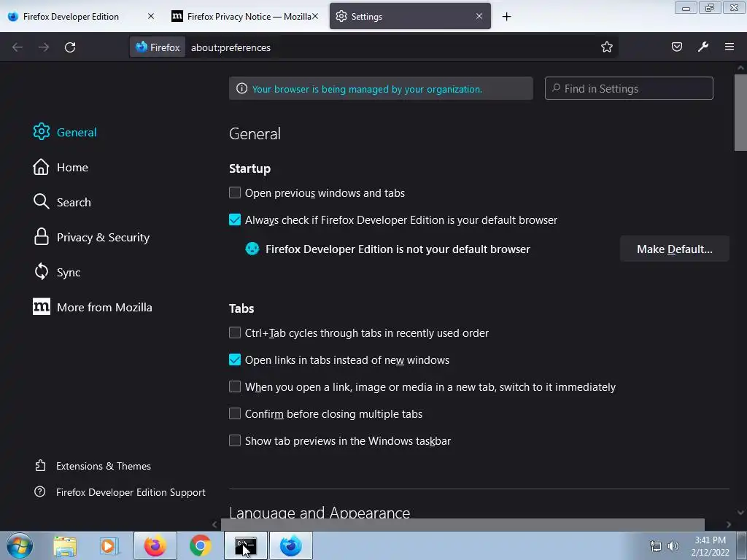
Task: Click the network tray icon
Action: (656, 546)
